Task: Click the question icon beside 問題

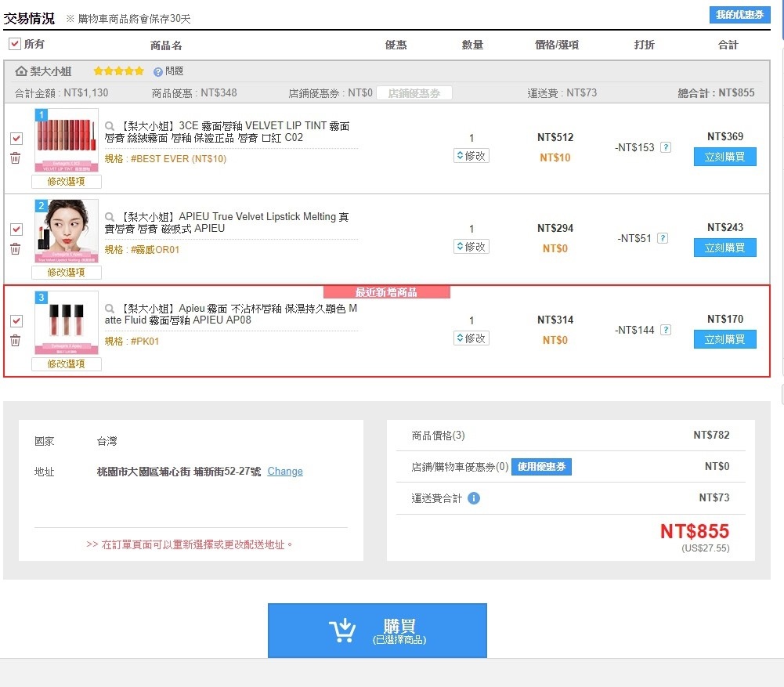Action: 158,72
